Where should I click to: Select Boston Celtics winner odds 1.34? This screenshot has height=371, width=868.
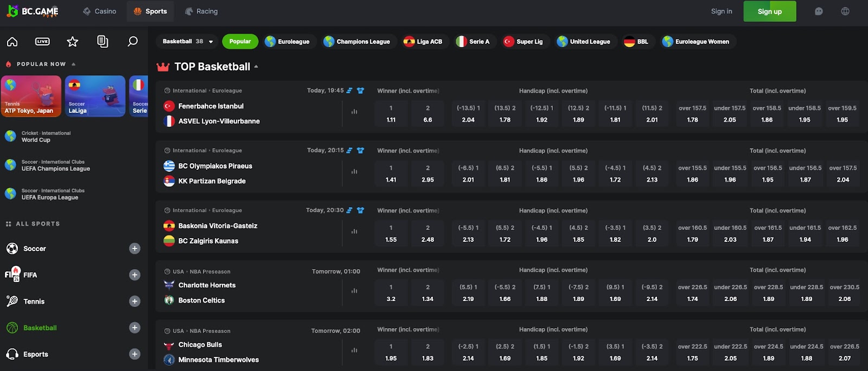click(x=427, y=293)
